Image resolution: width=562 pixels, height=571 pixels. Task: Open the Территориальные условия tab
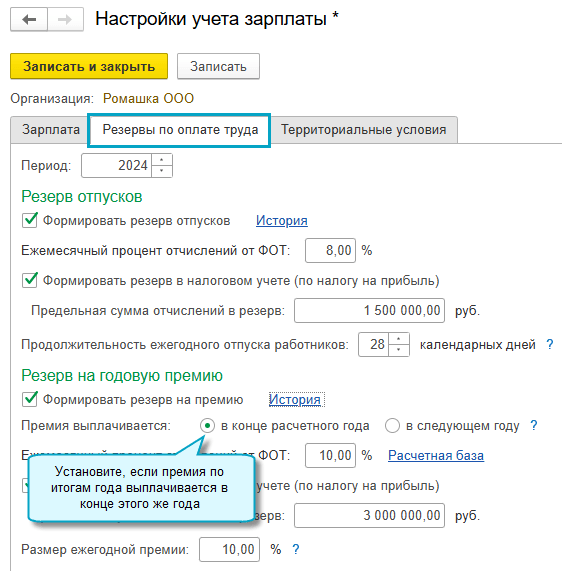point(363,130)
